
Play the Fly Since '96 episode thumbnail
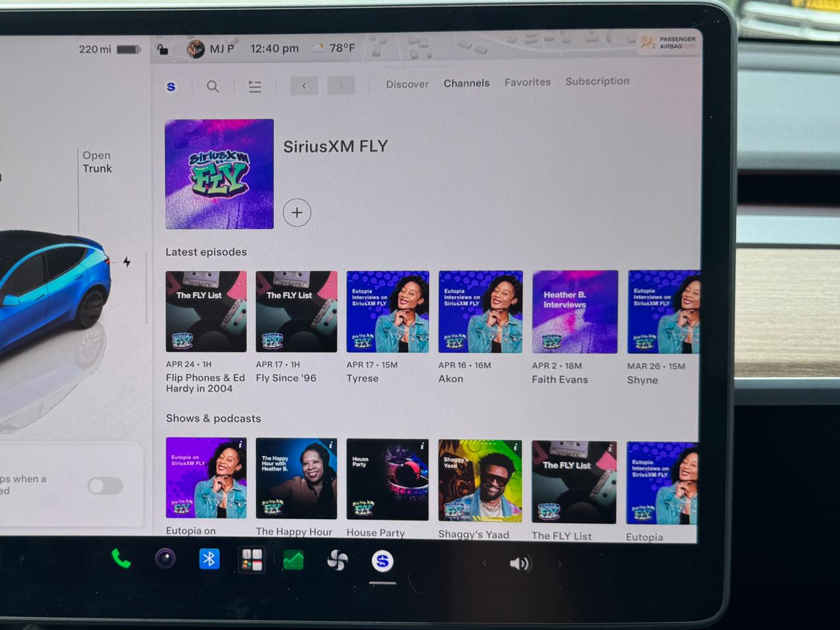click(297, 312)
